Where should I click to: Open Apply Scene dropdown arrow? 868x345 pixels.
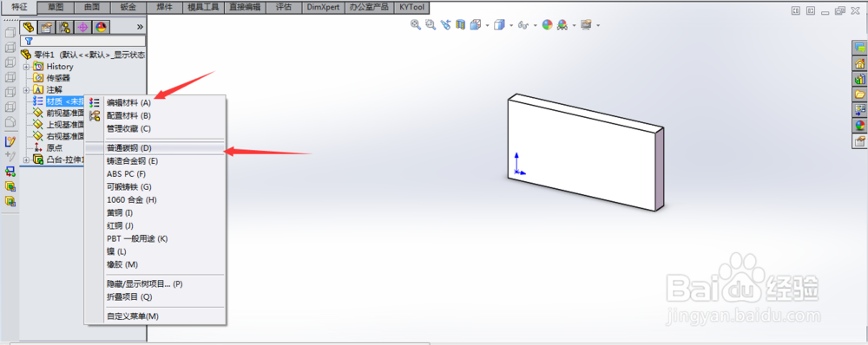click(574, 25)
